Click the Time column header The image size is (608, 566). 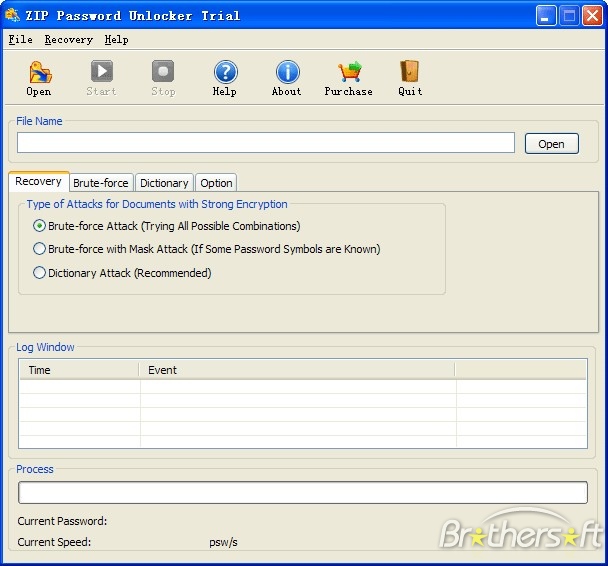[79, 370]
